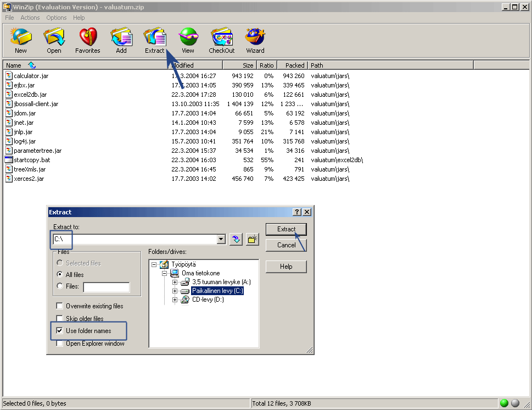The height and width of the screenshot is (410, 532).
Task: Open the Help menu
Action: [79, 18]
